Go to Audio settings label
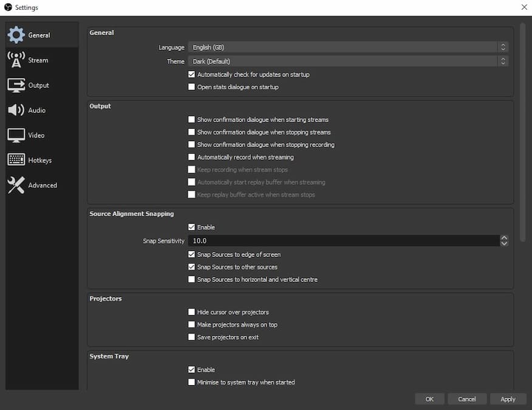 pos(36,111)
